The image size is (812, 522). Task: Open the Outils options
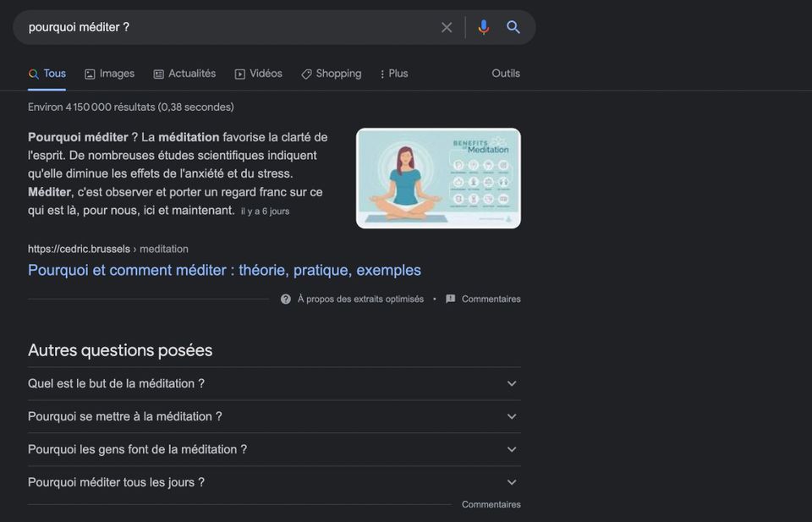click(505, 74)
